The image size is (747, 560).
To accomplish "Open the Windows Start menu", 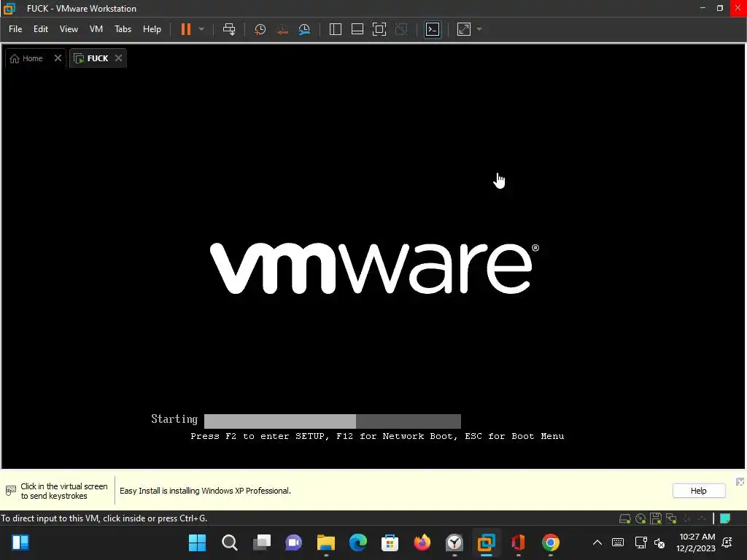I will pyautogui.click(x=197, y=542).
